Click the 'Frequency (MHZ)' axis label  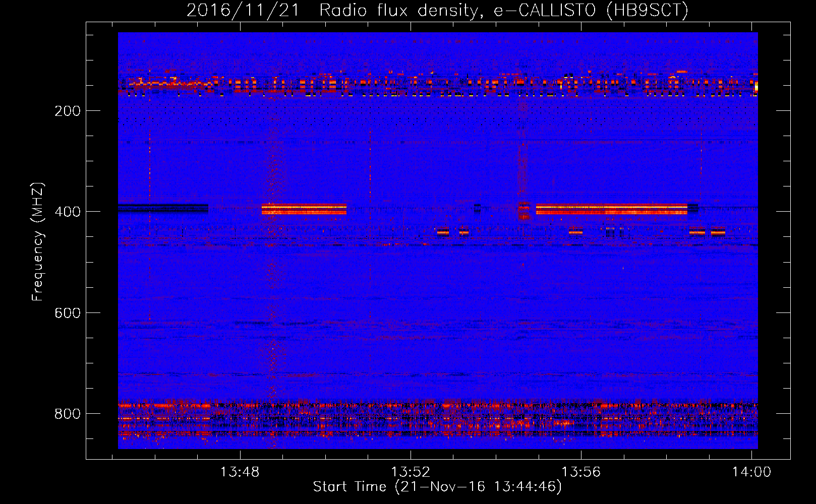38,241
